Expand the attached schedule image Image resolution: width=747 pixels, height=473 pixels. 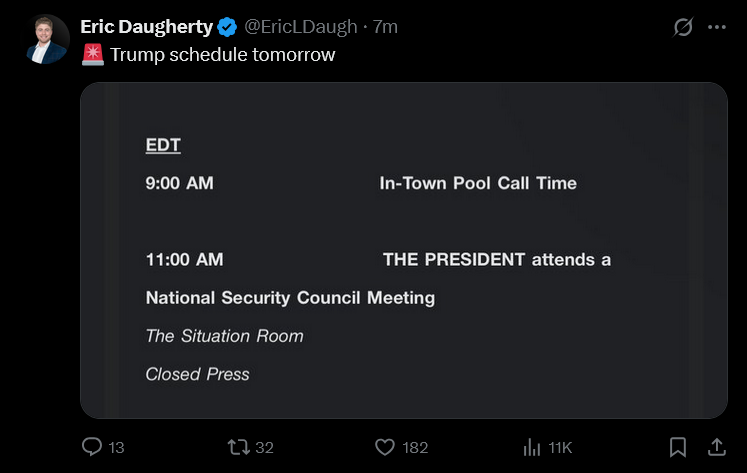point(404,251)
